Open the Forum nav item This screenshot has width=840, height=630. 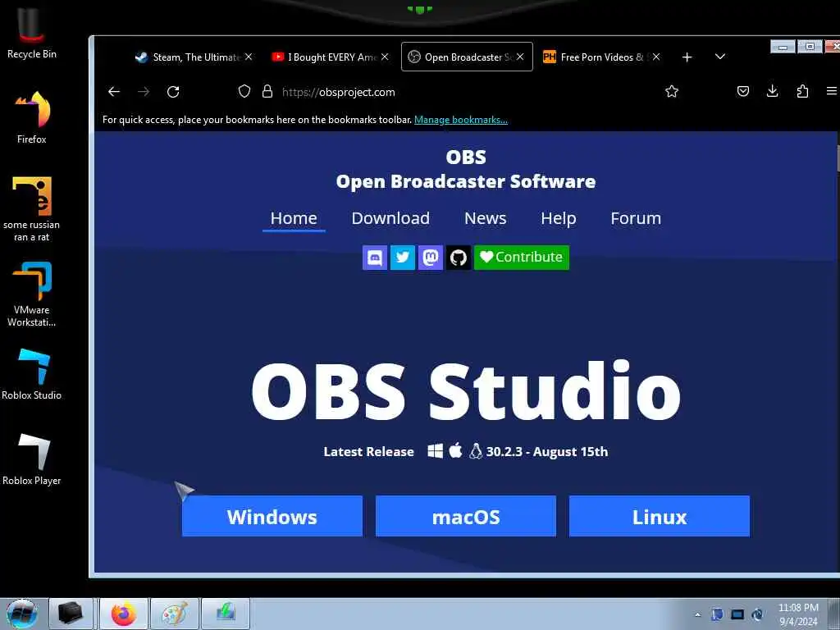click(x=636, y=218)
